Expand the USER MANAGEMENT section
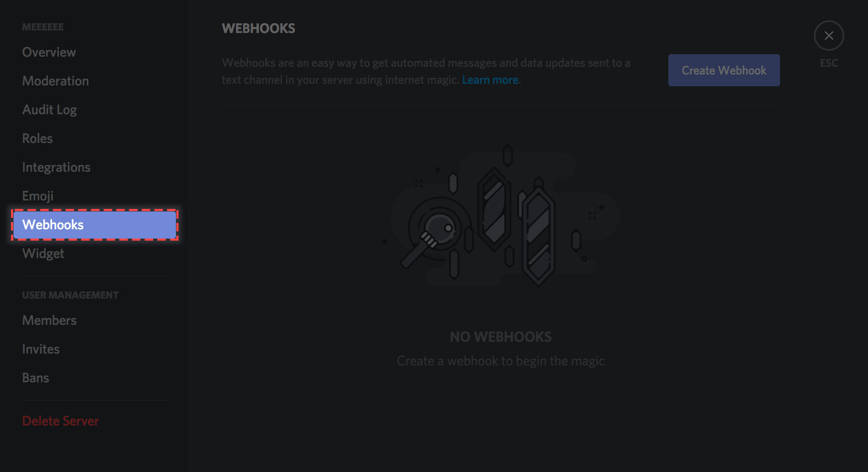Screen dimensions: 868x472 click(70, 294)
